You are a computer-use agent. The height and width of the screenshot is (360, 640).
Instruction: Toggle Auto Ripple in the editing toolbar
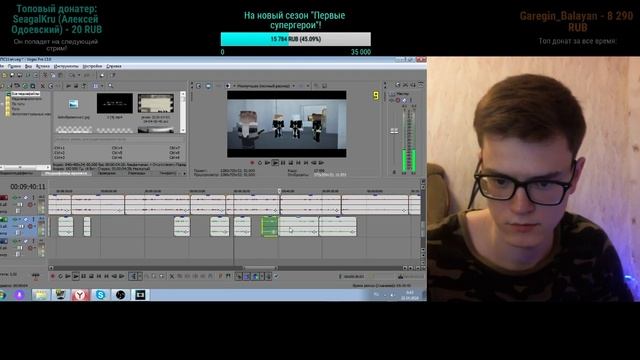coord(255,276)
